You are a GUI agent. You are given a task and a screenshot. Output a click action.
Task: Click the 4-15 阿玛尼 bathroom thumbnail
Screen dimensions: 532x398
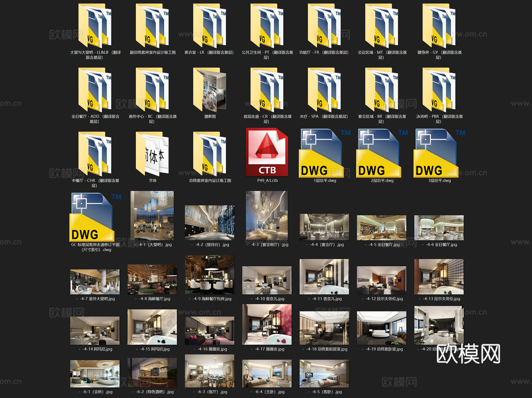click(x=152, y=327)
